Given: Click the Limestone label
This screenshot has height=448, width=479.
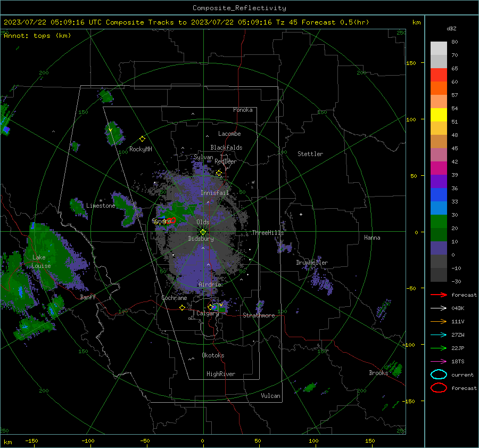Looking at the screenshot, I should click(101, 206).
